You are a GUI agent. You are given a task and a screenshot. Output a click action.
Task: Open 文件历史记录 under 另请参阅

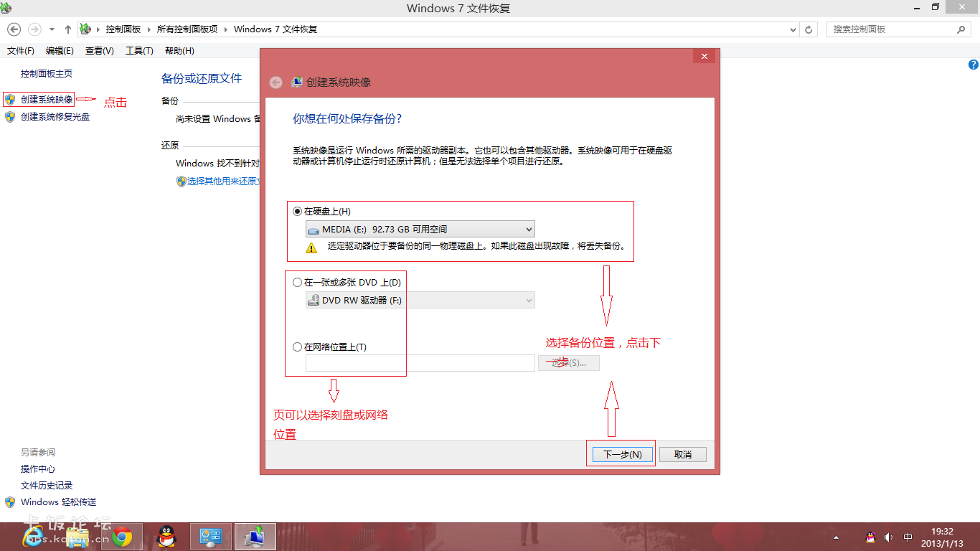(47, 486)
